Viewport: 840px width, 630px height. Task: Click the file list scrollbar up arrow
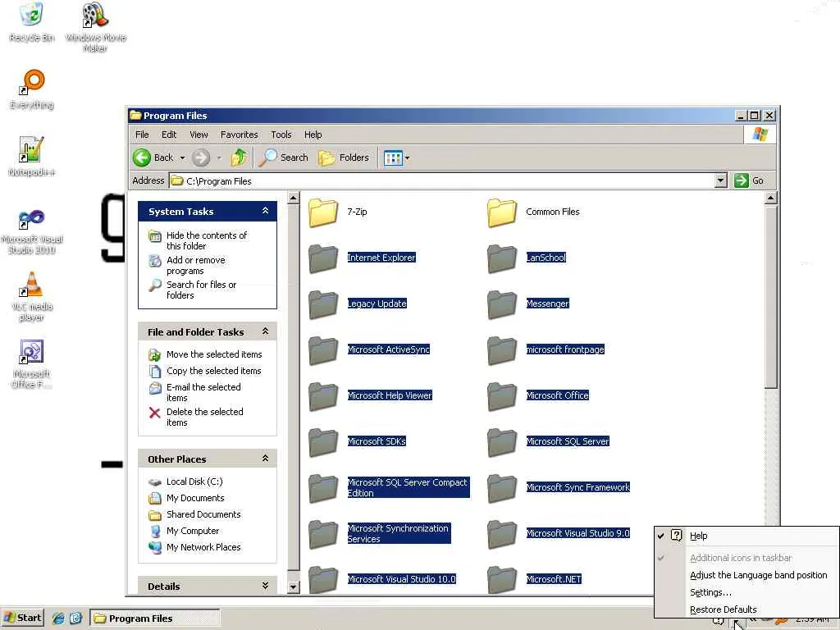[770, 198]
